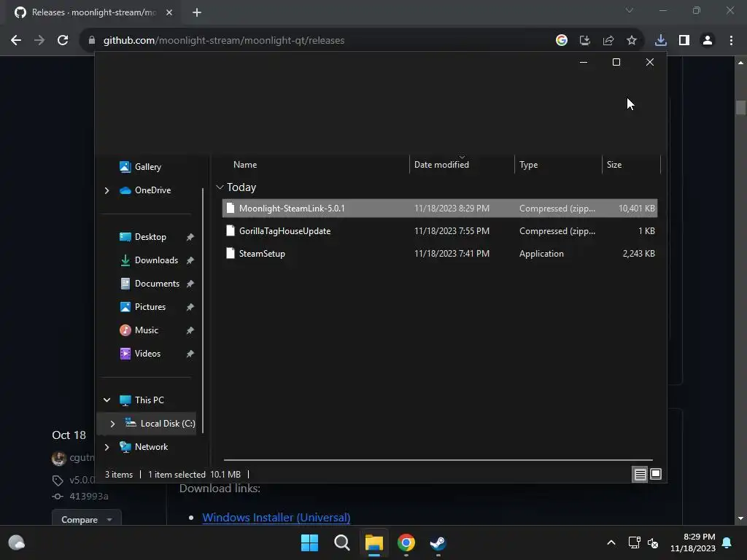This screenshot has width=747, height=560.
Task: Click the pin icon beside Documents
Action: coord(190,284)
